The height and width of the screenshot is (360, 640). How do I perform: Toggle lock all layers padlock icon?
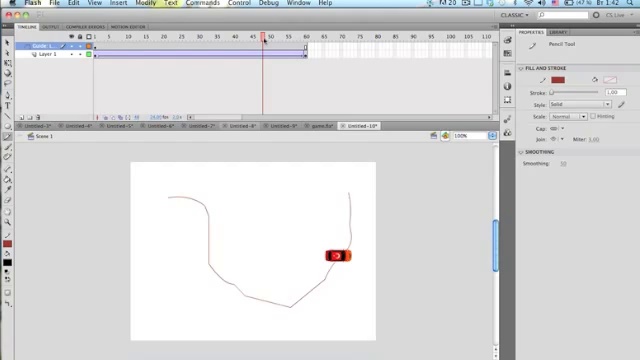click(80, 37)
